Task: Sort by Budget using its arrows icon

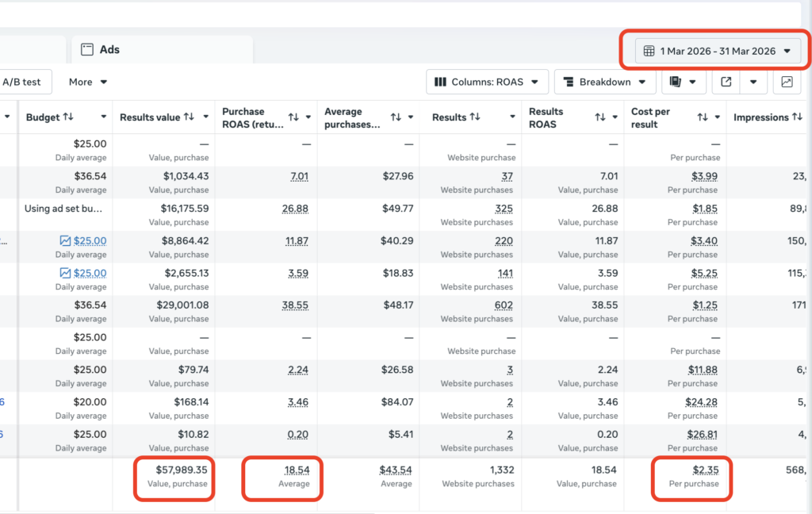Action: tap(67, 117)
